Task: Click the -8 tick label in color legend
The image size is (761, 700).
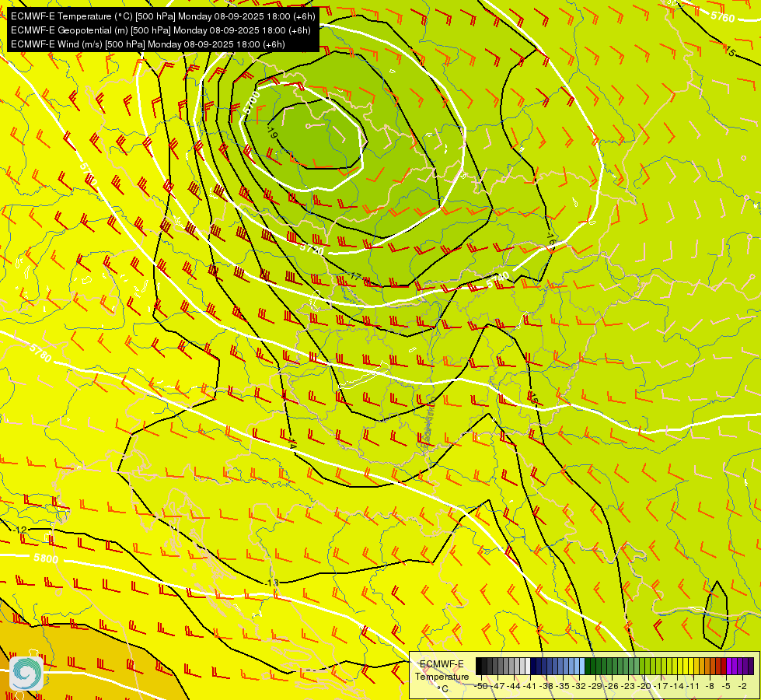Action: click(710, 686)
